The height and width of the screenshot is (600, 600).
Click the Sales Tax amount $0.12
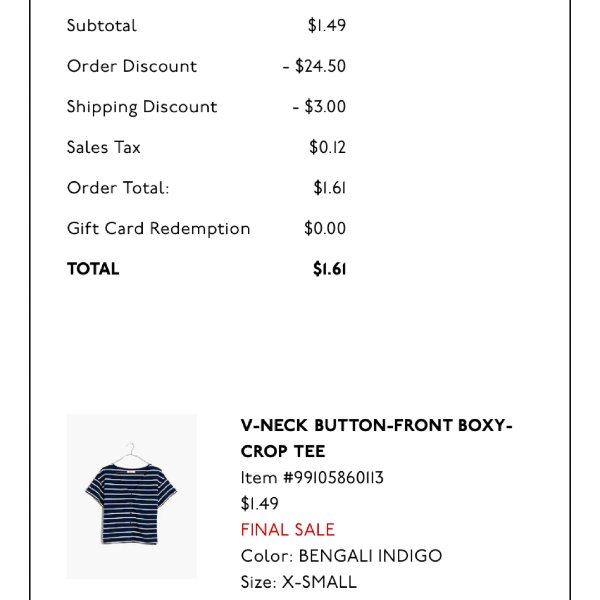[328, 147]
